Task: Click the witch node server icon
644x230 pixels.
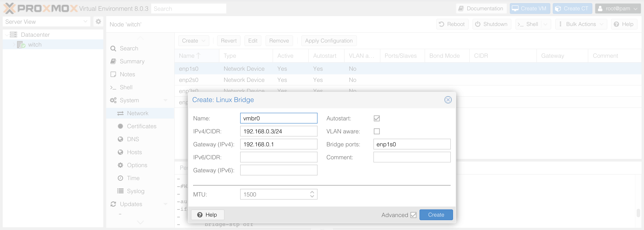Action: point(21,45)
